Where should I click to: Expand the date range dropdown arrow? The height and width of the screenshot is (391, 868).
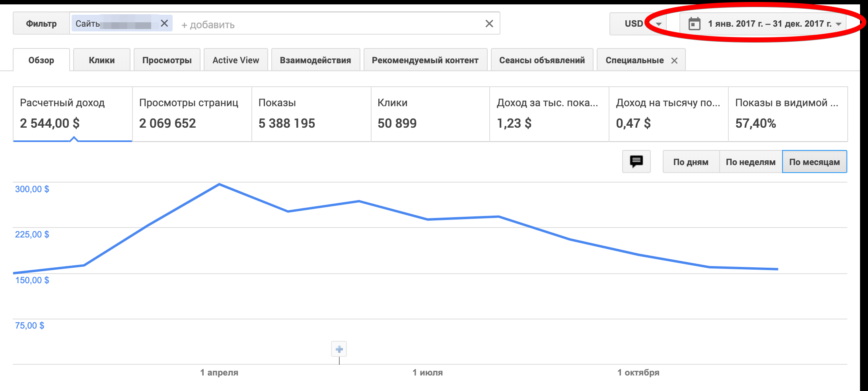click(x=839, y=24)
